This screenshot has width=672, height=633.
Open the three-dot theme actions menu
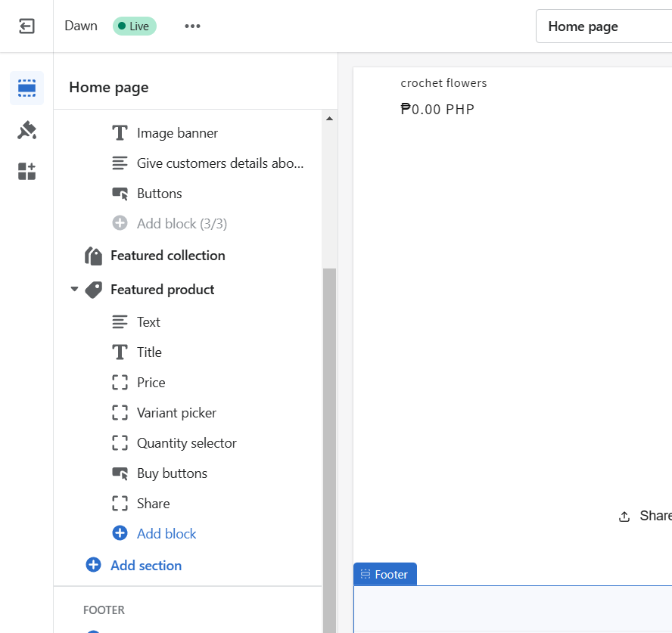(192, 26)
